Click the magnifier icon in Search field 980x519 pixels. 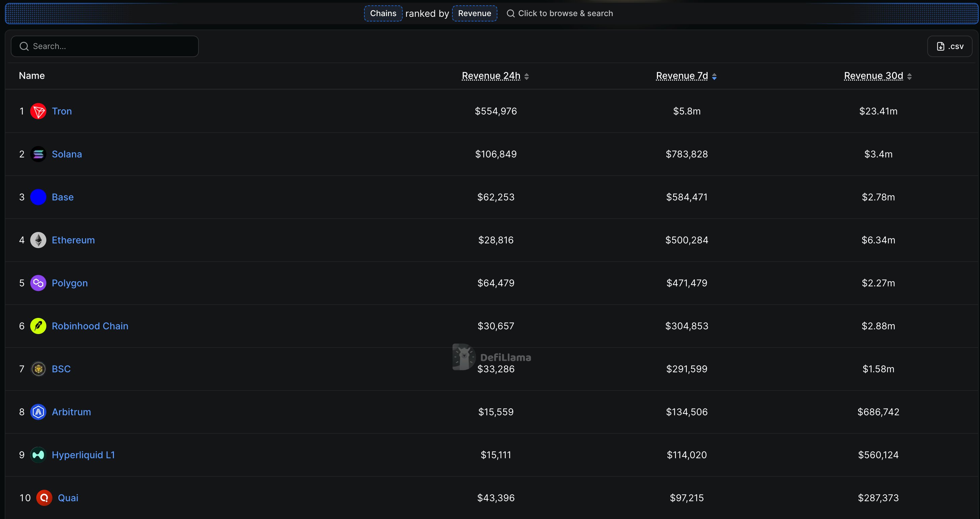24,46
